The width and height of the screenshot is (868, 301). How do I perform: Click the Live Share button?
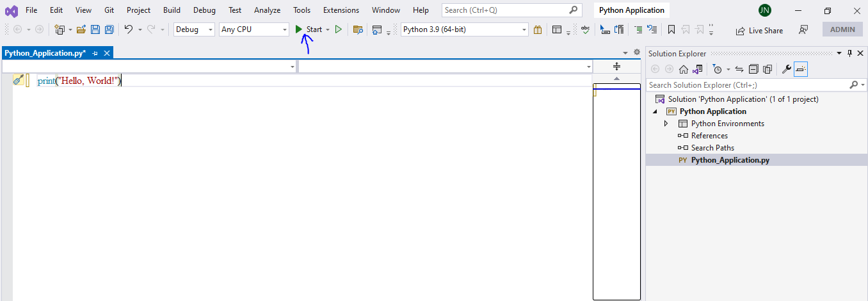click(759, 30)
